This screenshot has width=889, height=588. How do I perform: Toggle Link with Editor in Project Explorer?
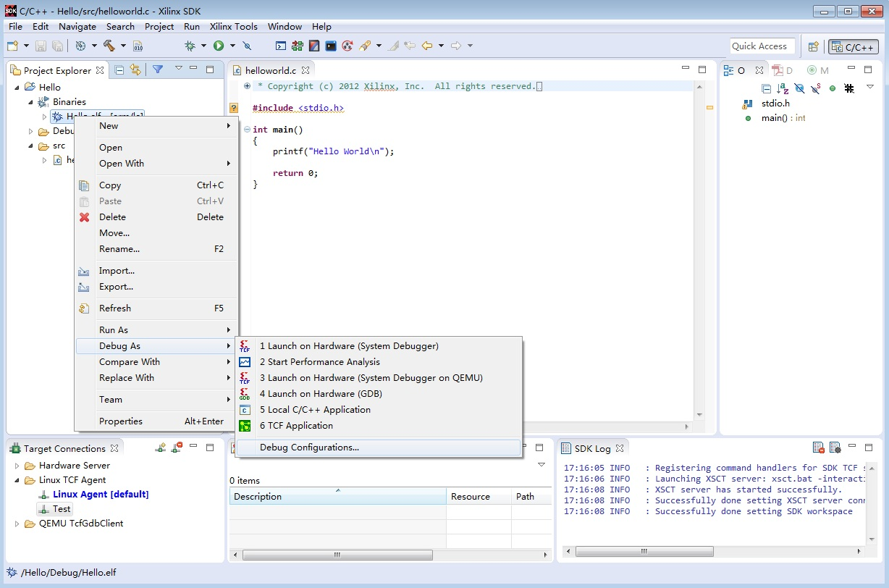135,70
